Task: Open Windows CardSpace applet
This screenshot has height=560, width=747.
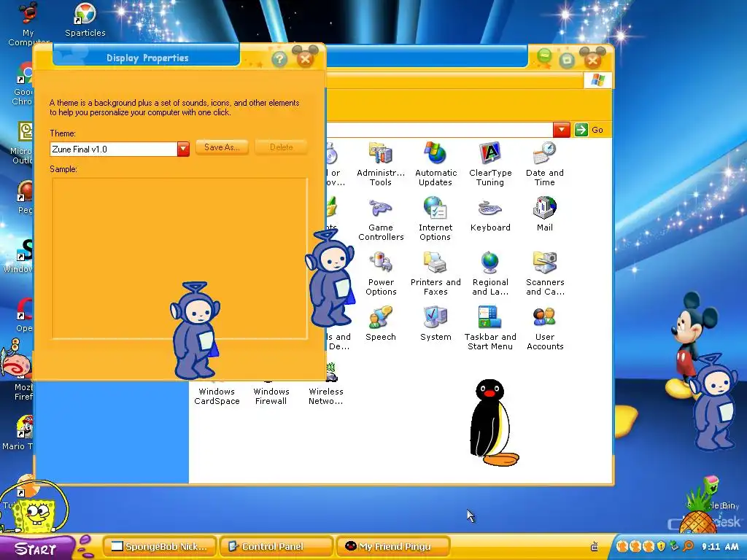Action: (217, 395)
